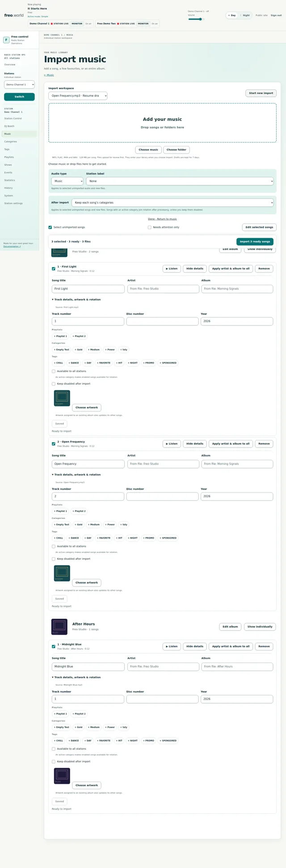The width and height of the screenshot is (286, 868).
Task: Add Gold category to First Light
Action: tap(79, 350)
